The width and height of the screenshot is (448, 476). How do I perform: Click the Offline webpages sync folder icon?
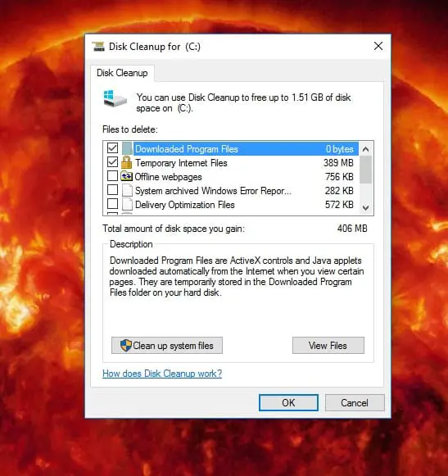pyautogui.click(x=127, y=176)
